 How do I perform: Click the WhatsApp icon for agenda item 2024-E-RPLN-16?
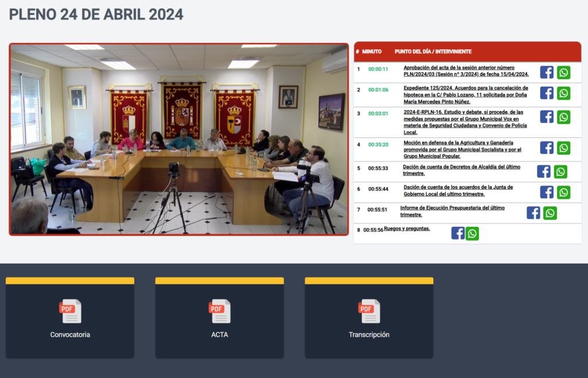point(563,117)
